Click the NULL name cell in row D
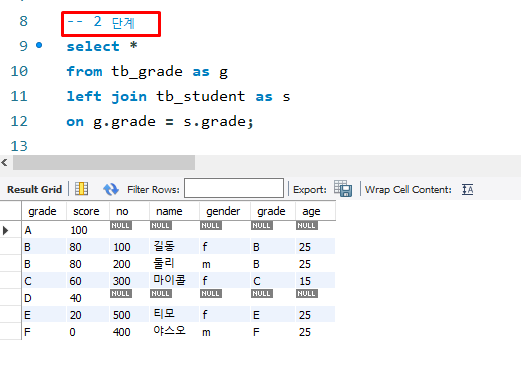Screen dimensions: 521x371 click(x=161, y=294)
